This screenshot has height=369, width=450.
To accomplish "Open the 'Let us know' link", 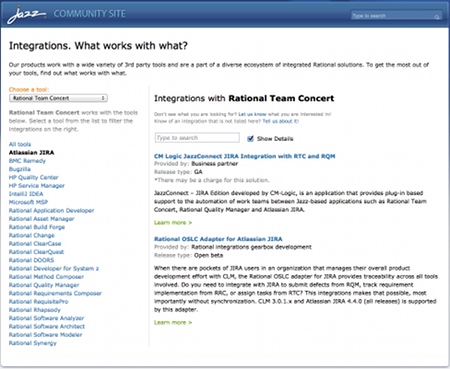I will tap(252, 114).
